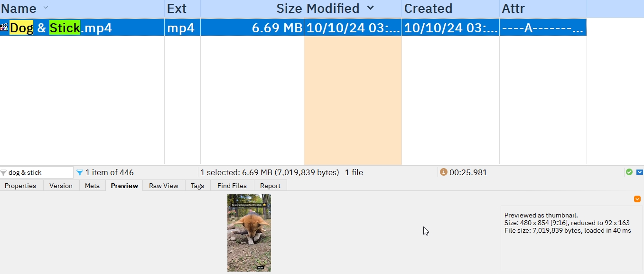644x274 pixels.
Task: Expand the orange preview options chevron
Action: click(x=637, y=199)
